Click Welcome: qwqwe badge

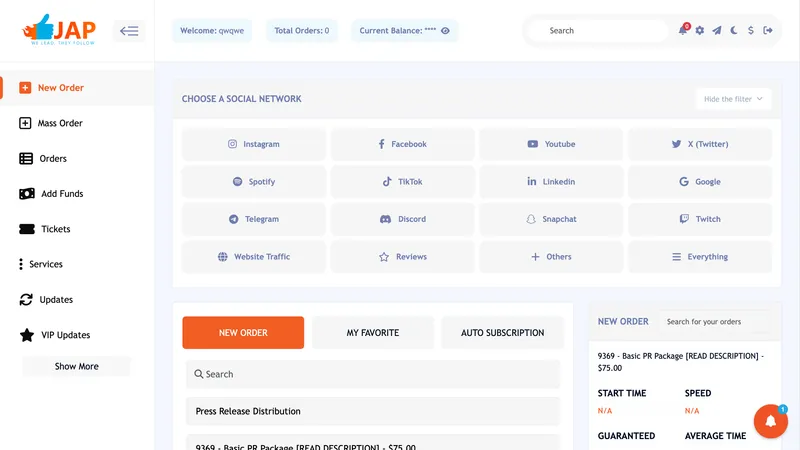pyautogui.click(x=212, y=31)
